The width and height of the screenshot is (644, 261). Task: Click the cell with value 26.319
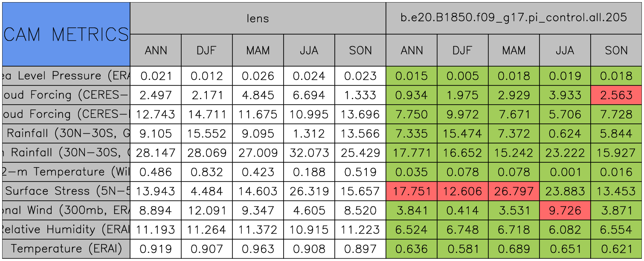309,191
